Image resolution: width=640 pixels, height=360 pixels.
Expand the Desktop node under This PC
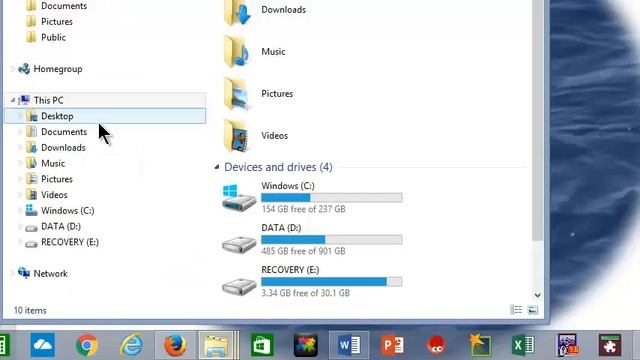point(20,116)
